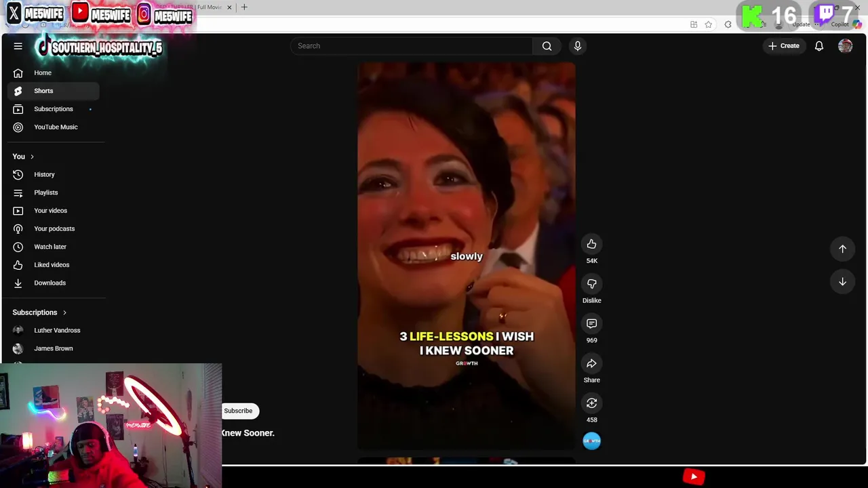Image resolution: width=868 pixels, height=488 pixels.
Task: Close the Full Movie browser tab
Action: [229, 7]
